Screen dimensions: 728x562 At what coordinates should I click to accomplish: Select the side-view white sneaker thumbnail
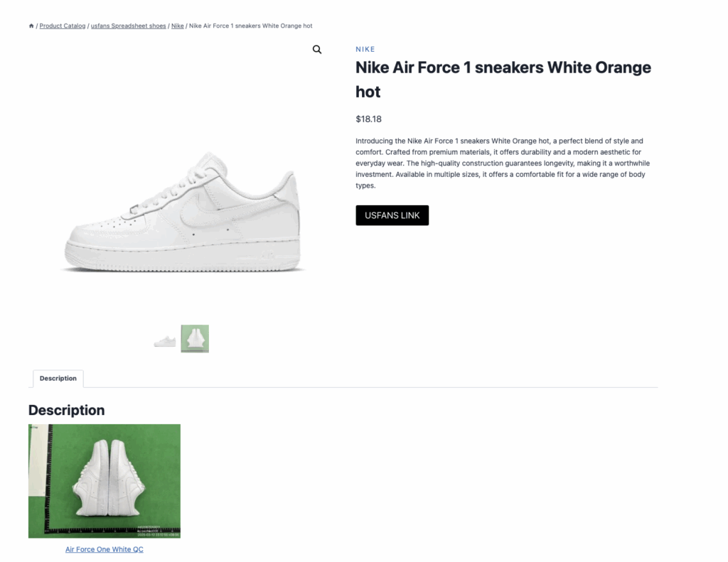pyautogui.click(x=165, y=340)
